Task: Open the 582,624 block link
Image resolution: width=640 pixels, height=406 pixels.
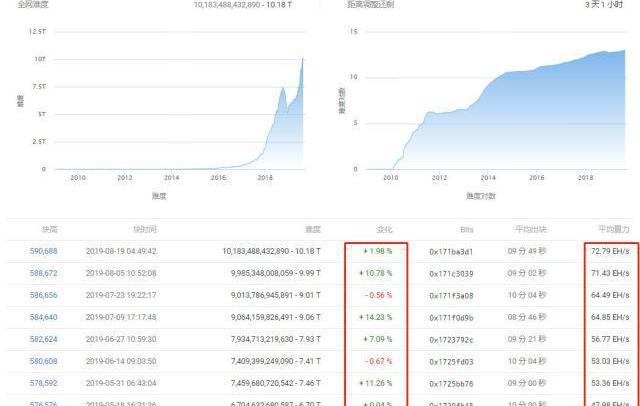Action: [43, 339]
